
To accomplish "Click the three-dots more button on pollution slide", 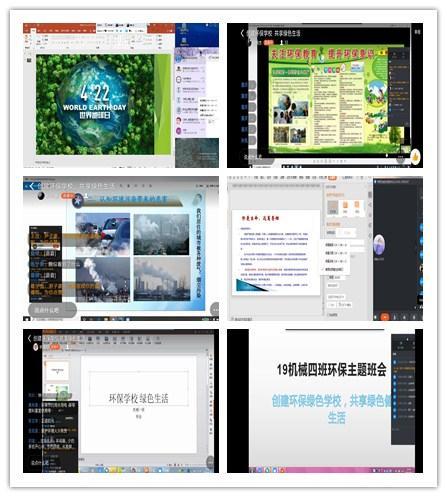I will pyautogui.click(x=216, y=309).
